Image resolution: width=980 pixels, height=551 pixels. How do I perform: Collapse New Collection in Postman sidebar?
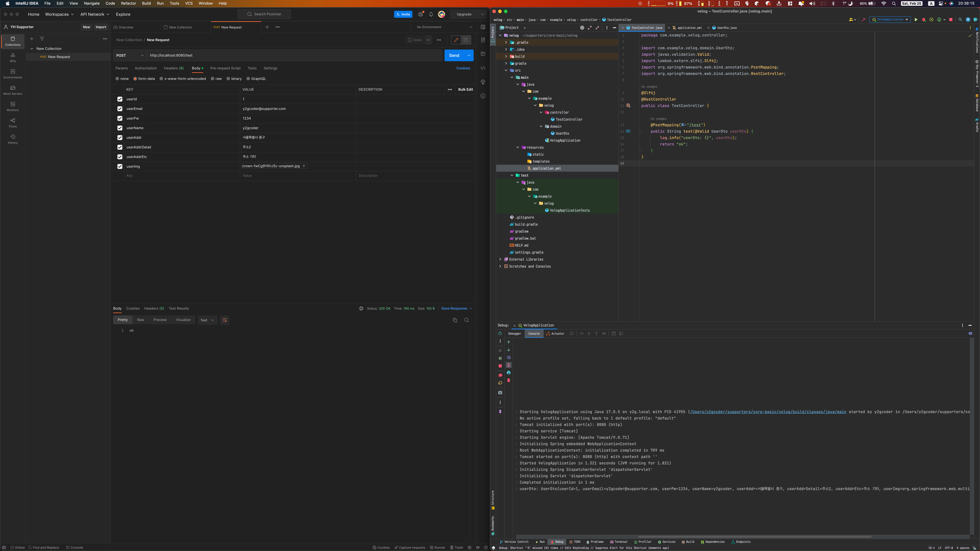[32, 49]
